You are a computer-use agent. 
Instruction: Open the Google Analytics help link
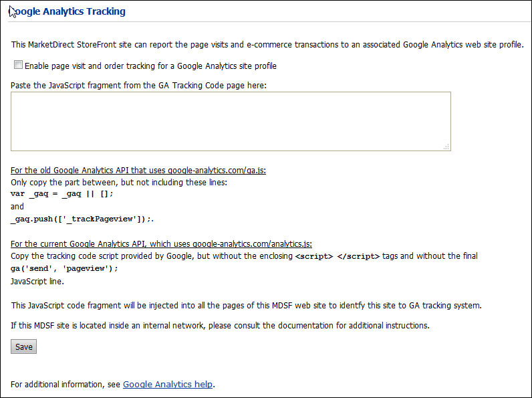point(168,384)
